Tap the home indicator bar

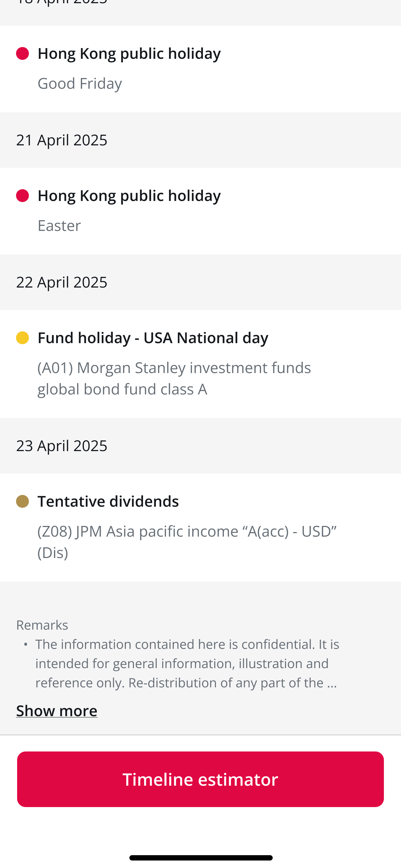201,858
